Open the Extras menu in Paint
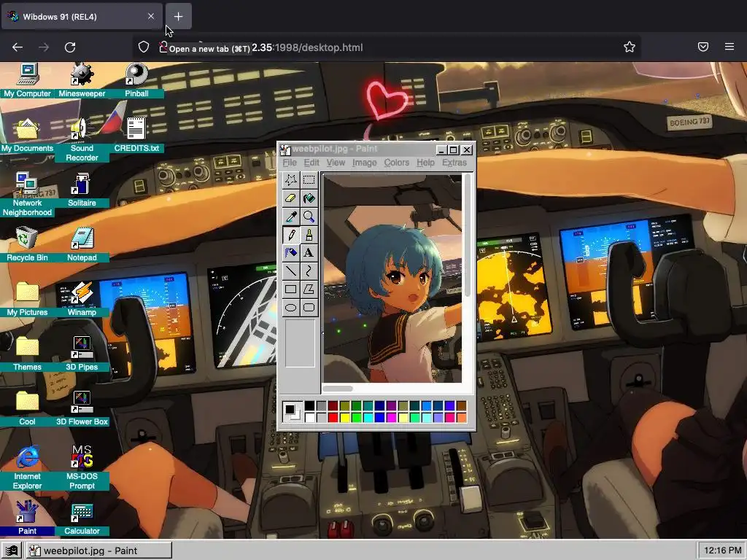 (454, 163)
